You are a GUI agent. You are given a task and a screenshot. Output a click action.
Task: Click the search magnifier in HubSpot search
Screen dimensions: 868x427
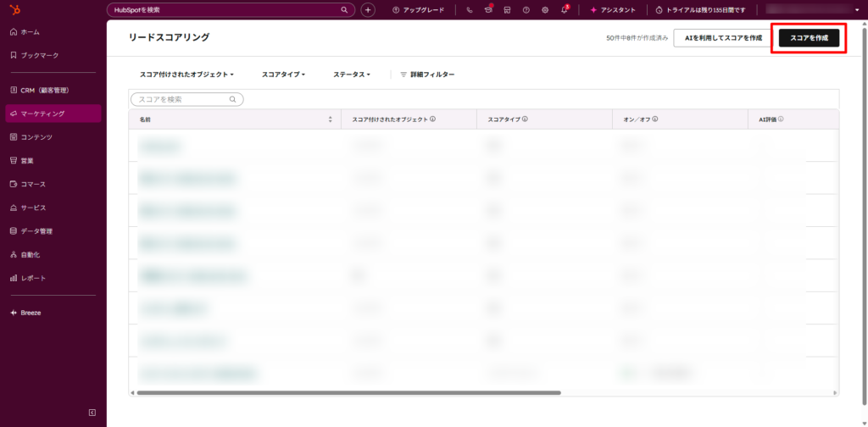click(x=344, y=10)
